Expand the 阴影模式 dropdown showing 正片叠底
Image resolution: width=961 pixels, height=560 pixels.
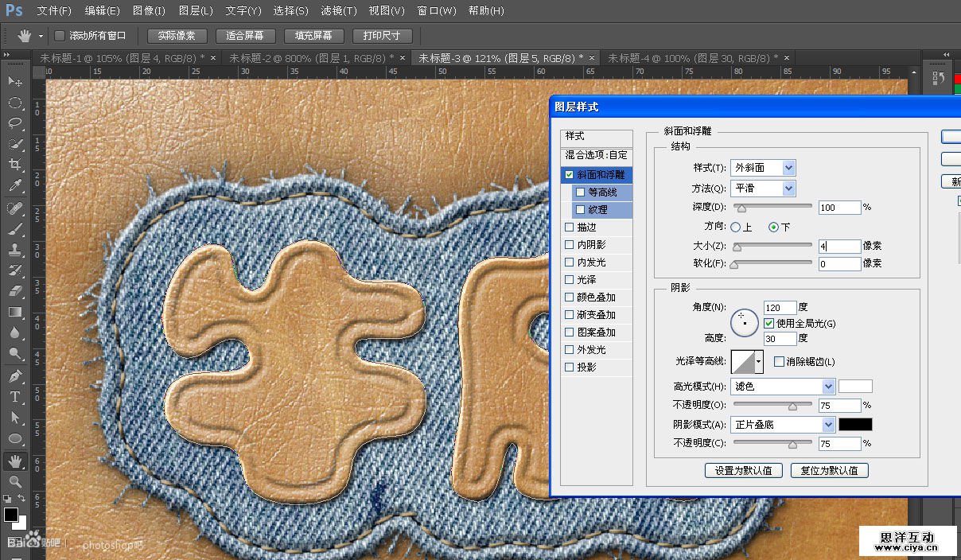click(x=783, y=425)
